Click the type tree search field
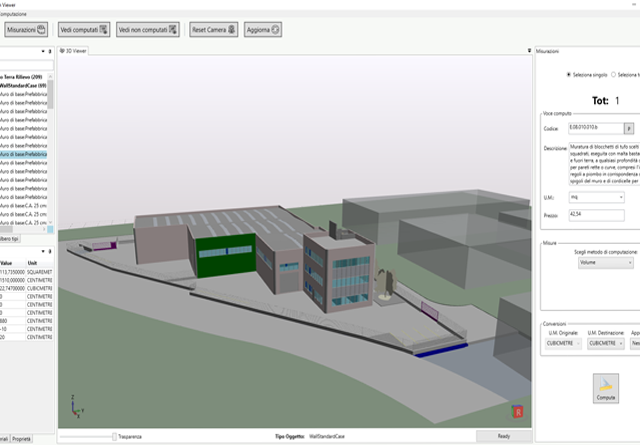The image size is (640, 445). pyautogui.click(x=26, y=65)
